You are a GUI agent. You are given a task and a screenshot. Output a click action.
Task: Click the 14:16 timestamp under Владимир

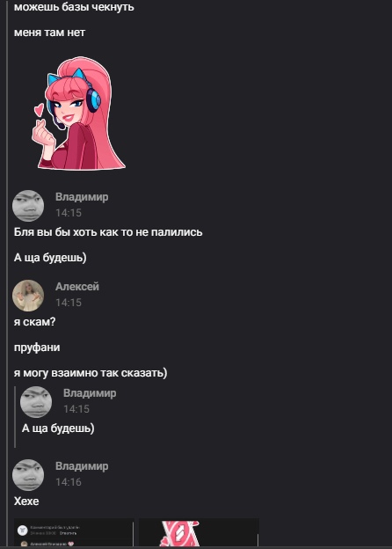(x=69, y=482)
